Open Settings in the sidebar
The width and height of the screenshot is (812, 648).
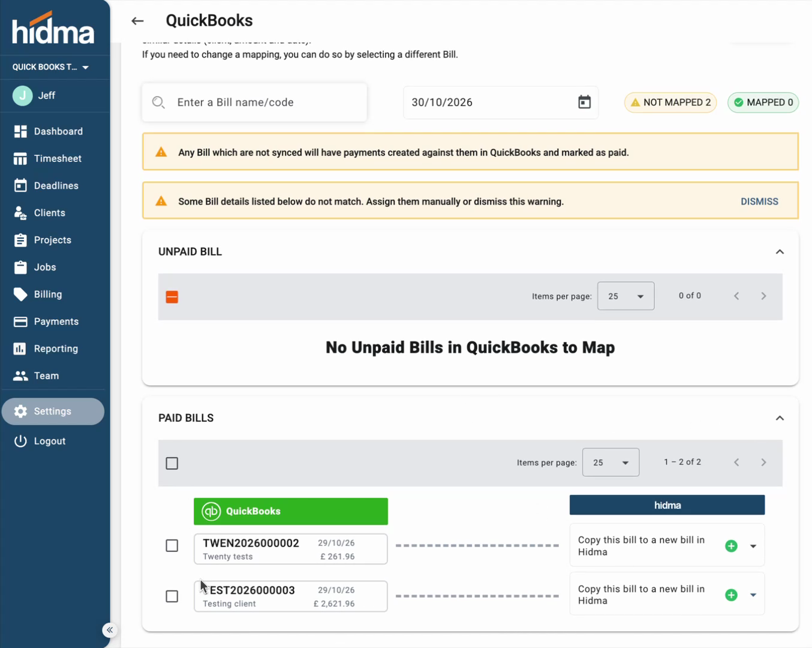pos(53,412)
